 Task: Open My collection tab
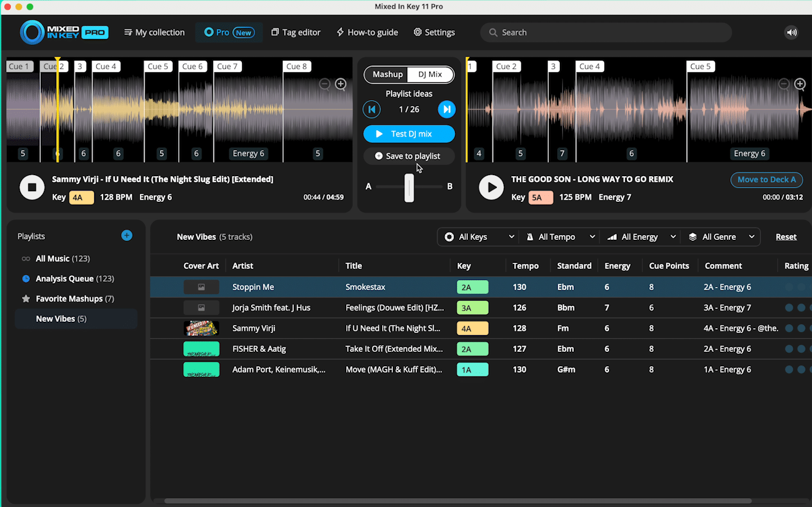pos(154,33)
